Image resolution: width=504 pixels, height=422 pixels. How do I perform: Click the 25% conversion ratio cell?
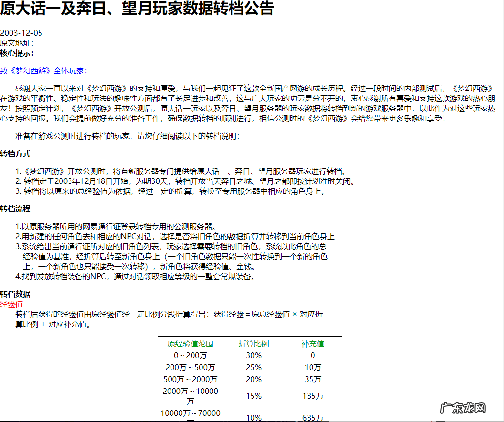(253, 367)
